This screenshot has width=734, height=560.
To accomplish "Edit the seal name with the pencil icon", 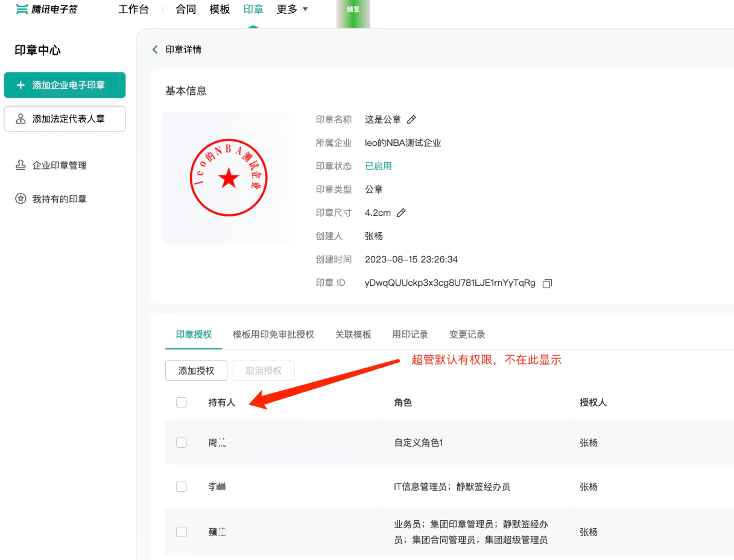I will pyautogui.click(x=411, y=119).
